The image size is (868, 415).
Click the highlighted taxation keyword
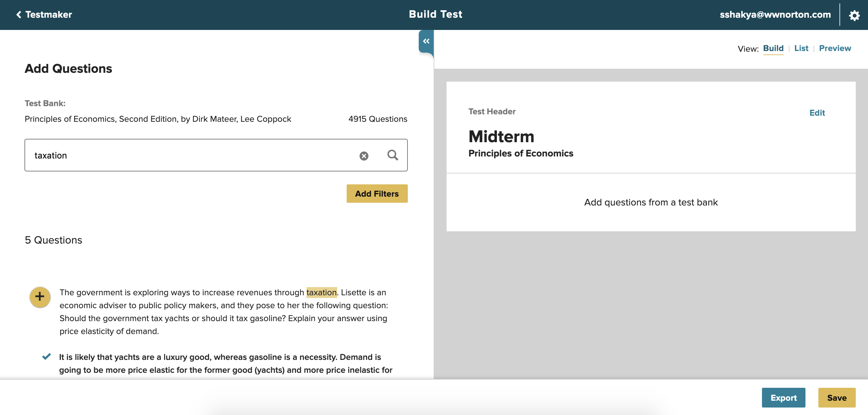[321, 293]
